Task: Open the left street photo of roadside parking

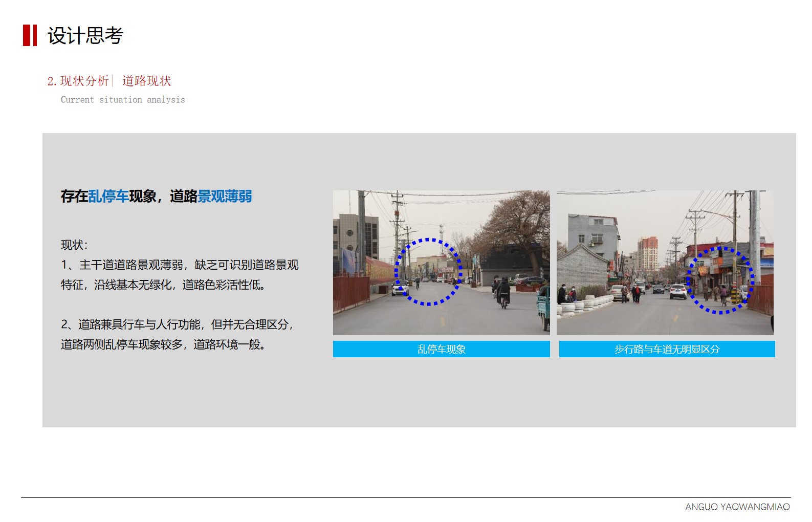Action: [442, 263]
